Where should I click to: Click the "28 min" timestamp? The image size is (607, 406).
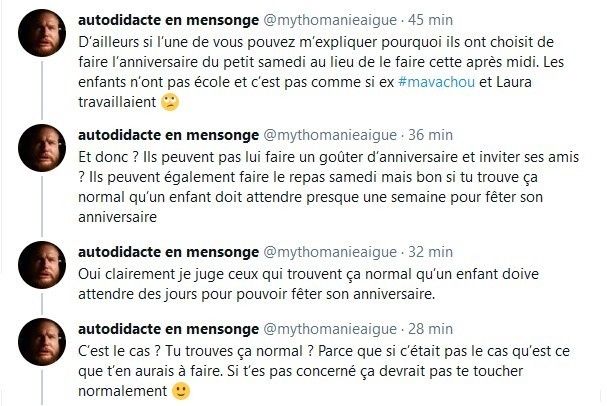pyautogui.click(x=432, y=327)
